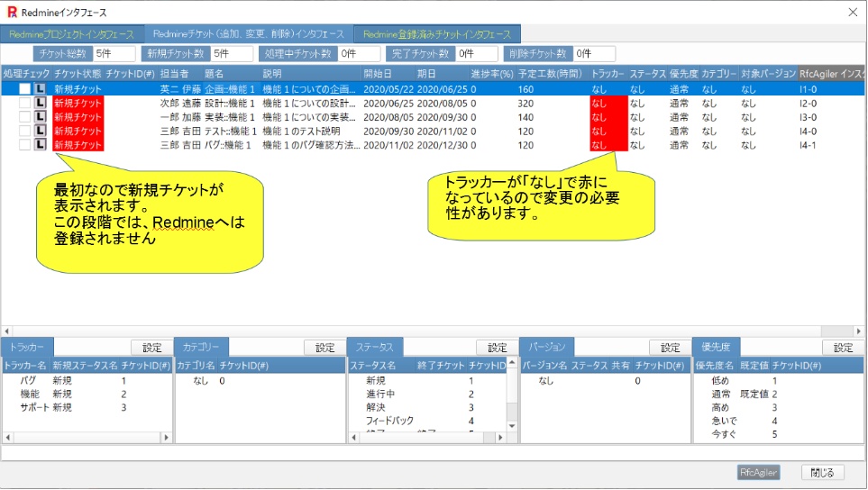
Task: Click the L icon in the 企画::機能 1 row
Action: click(x=40, y=89)
